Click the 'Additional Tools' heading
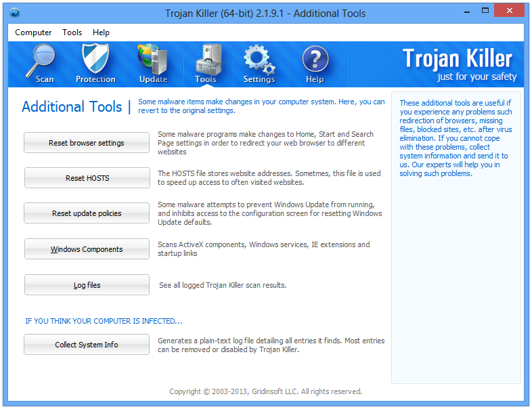Image resolution: width=532 pixels, height=409 pixels. [x=72, y=106]
